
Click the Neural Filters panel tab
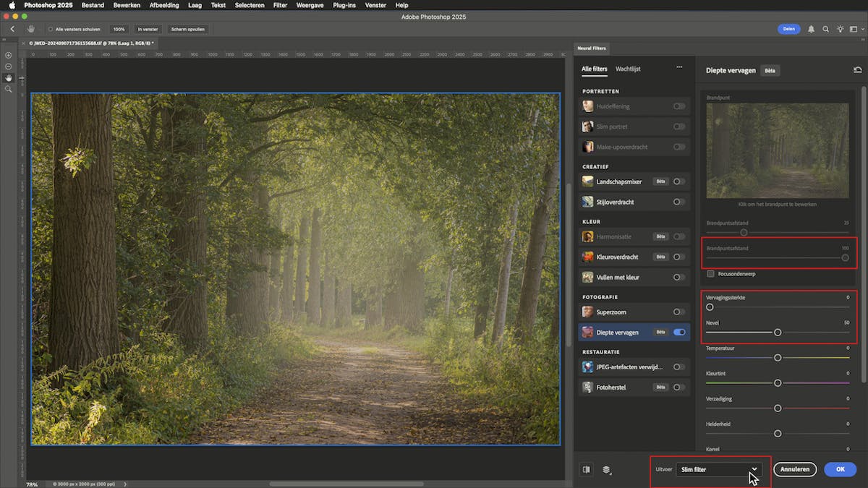pyautogui.click(x=592, y=48)
